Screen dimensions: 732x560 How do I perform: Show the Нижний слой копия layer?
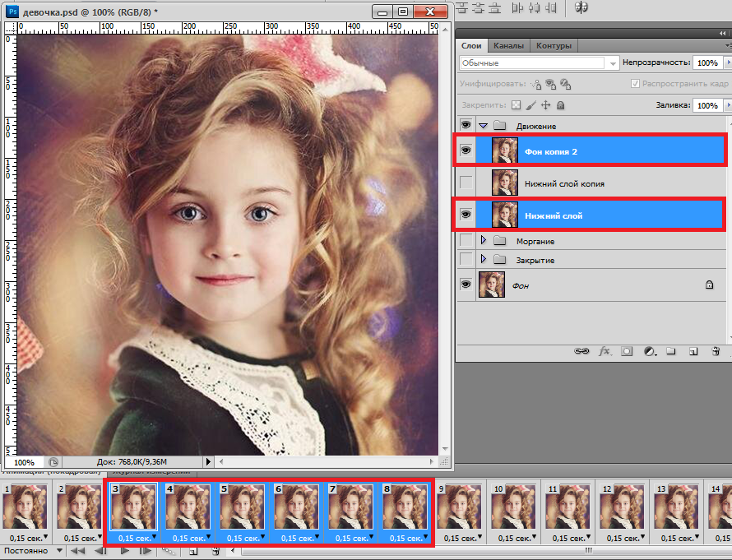click(466, 183)
